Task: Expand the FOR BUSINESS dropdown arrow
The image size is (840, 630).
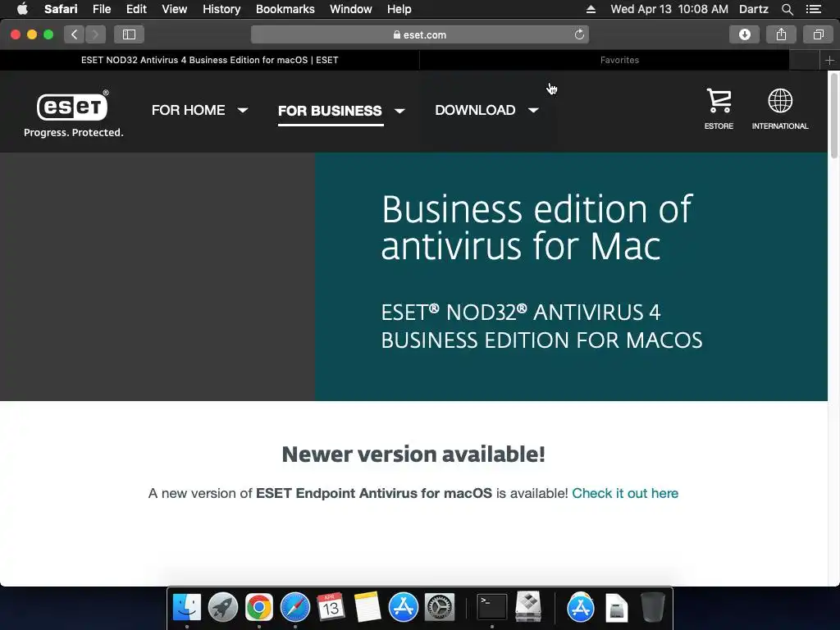Action: coord(399,111)
